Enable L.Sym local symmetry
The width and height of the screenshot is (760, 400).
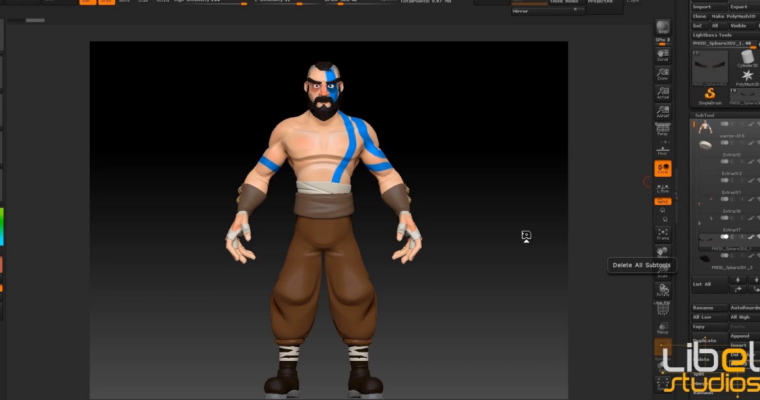[x=663, y=188]
